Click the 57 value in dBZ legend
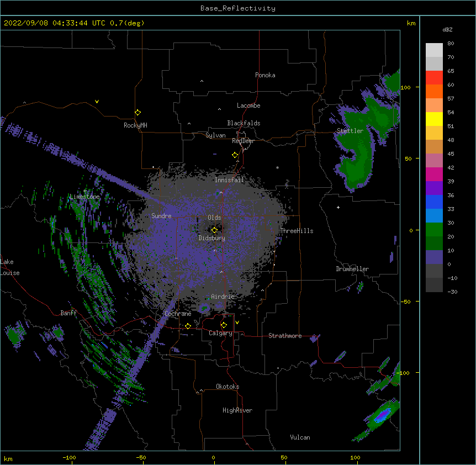476x465 pixels. [451, 98]
